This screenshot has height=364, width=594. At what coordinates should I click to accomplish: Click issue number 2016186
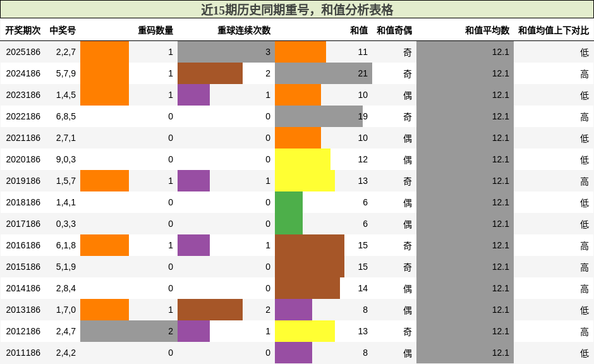[23, 245]
